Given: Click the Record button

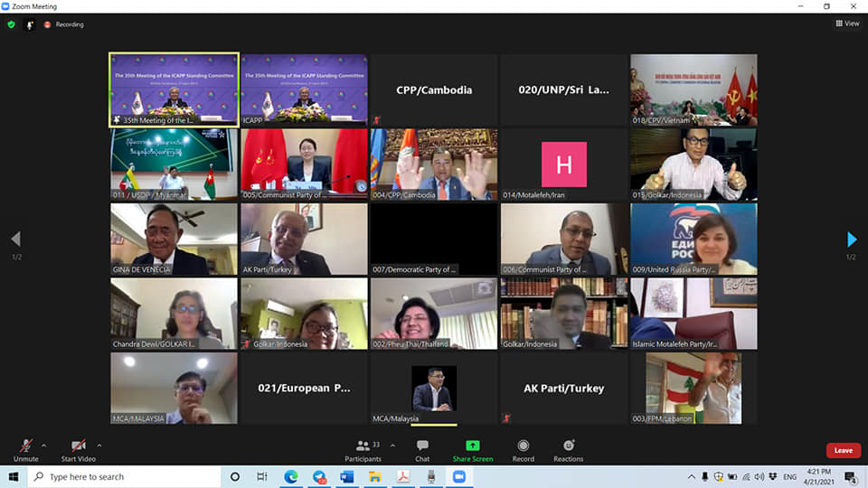Looking at the screenshot, I should pyautogui.click(x=524, y=450).
